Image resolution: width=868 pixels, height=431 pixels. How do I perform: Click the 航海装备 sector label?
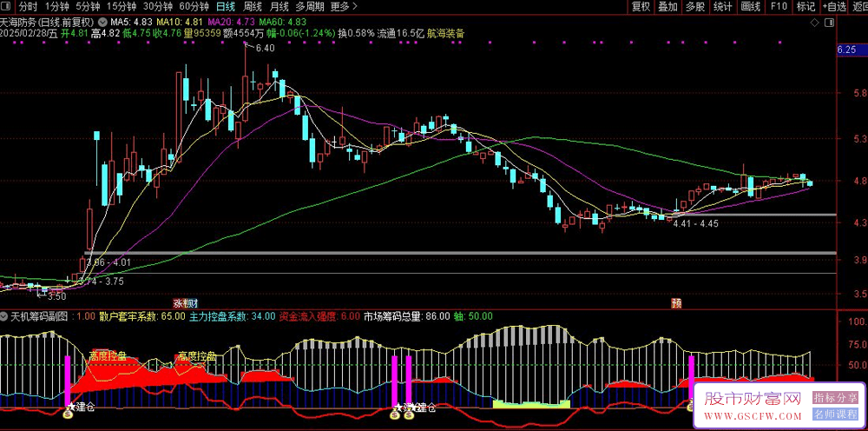444,33
